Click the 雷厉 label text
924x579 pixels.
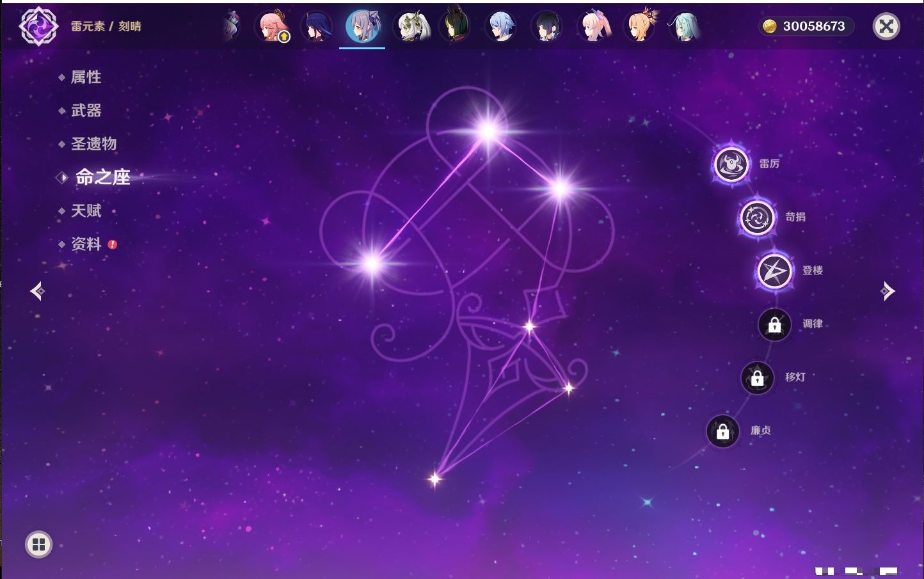click(x=769, y=164)
